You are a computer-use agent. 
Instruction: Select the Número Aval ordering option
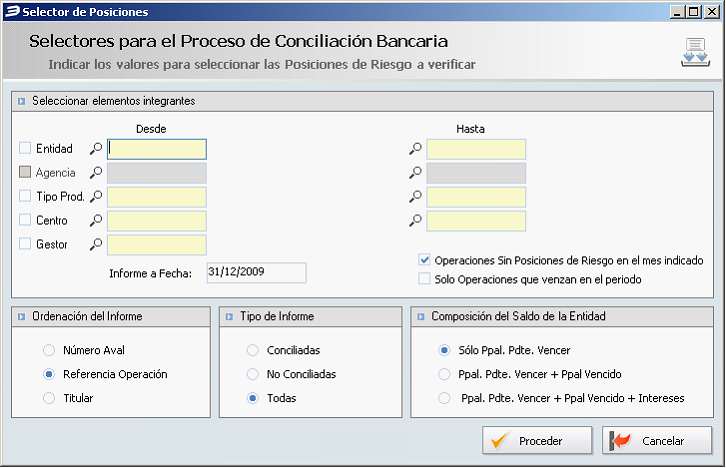click(49, 350)
